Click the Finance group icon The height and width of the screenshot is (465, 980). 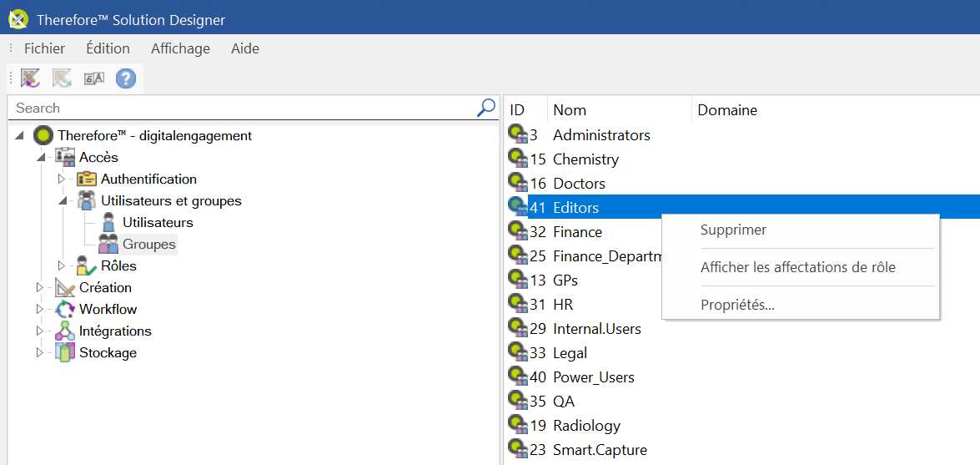517,231
